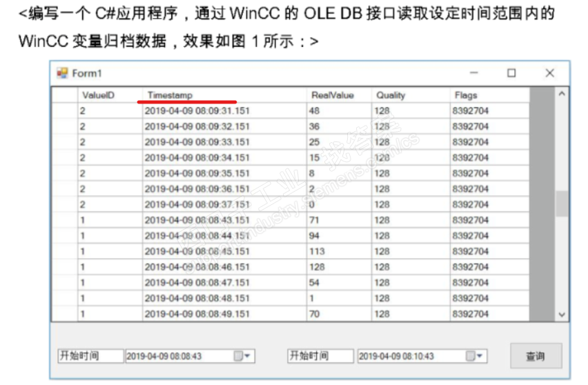Screen dimensions: 588x385
Task: Click RealValue cell 71
Action: click(x=339, y=220)
